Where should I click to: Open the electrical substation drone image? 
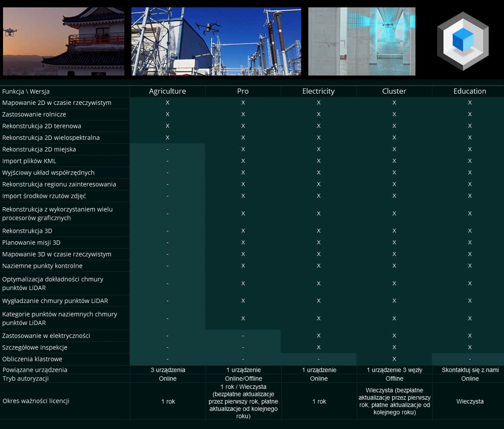[x=216, y=41]
